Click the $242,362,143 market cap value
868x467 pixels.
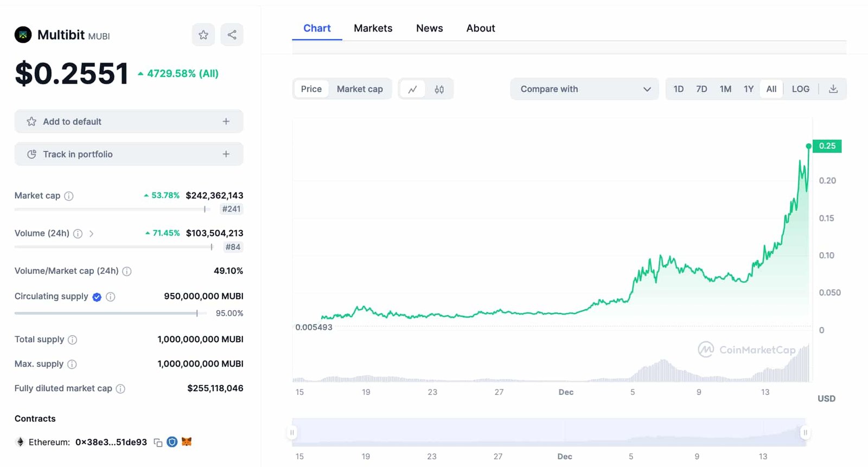coord(214,195)
